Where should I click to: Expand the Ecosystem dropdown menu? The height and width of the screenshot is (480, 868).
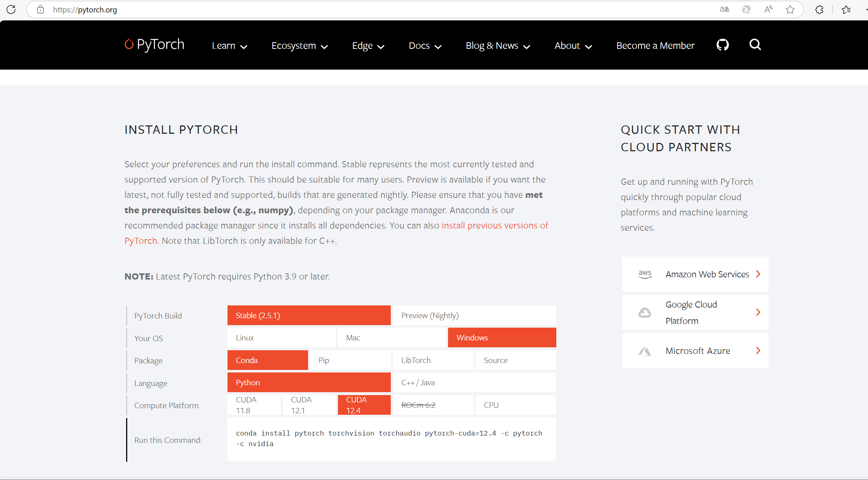(x=300, y=46)
